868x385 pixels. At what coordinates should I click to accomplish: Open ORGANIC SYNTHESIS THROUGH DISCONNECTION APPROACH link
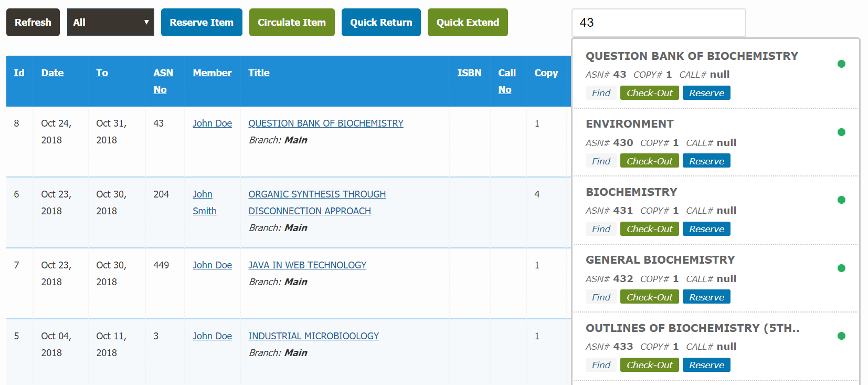tap(317, 202)
